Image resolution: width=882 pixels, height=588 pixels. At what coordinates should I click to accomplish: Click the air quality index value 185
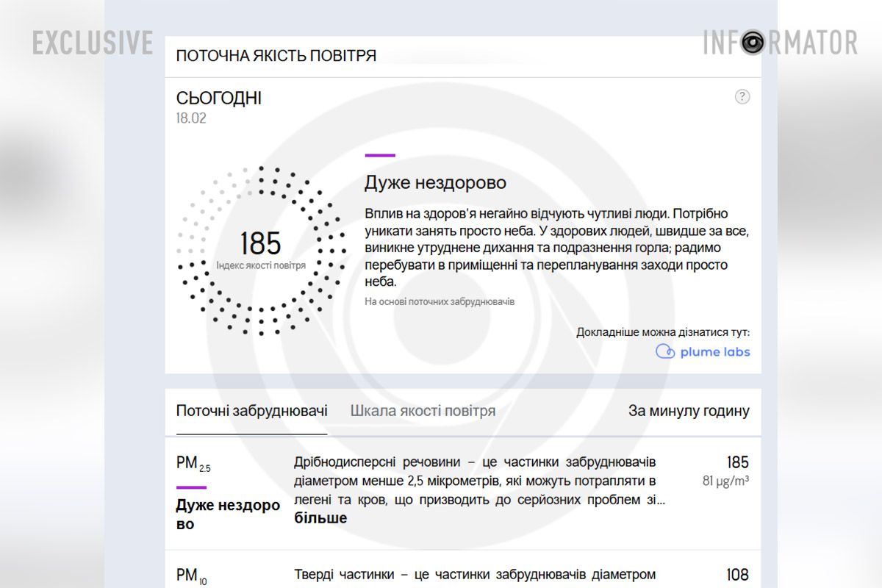coord(261,243)
